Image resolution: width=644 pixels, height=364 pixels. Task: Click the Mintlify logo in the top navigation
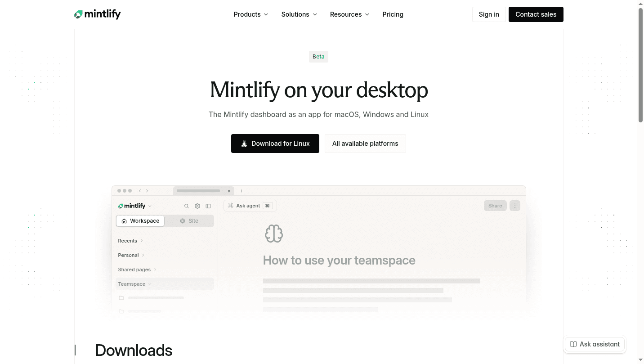(x=98, y=14)
